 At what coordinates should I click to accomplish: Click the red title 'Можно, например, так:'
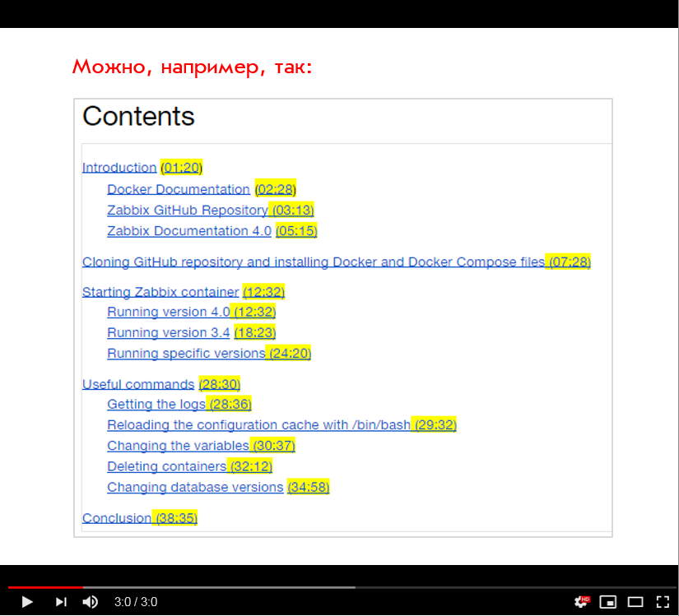[x=193, y=67]
